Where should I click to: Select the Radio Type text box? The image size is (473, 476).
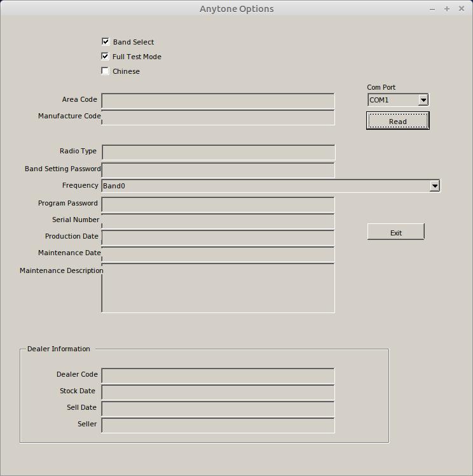point(219,152)
